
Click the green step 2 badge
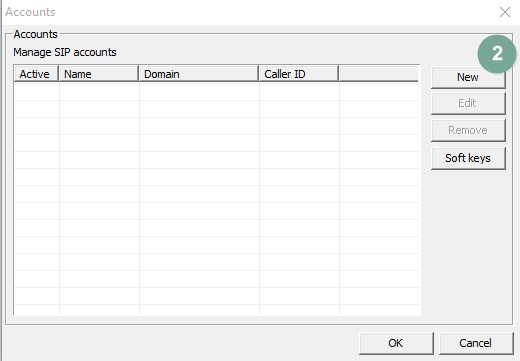pyautogui.click(x=497, y=54)
